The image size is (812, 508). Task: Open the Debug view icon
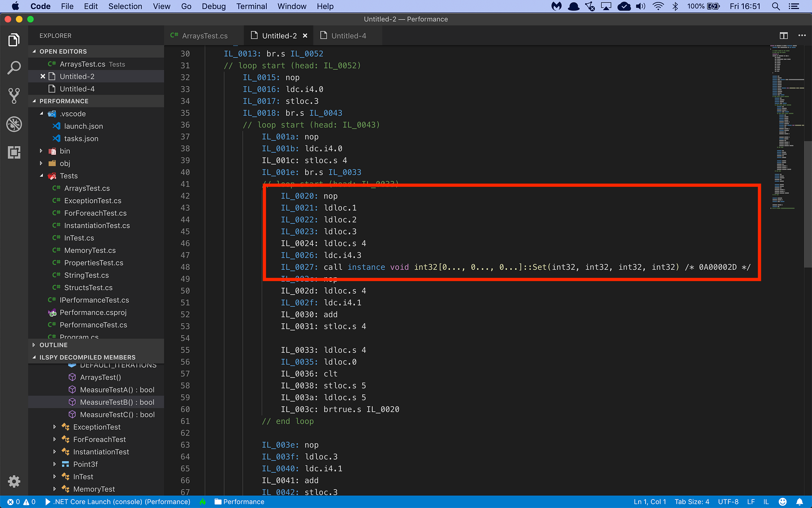point(14,124)
